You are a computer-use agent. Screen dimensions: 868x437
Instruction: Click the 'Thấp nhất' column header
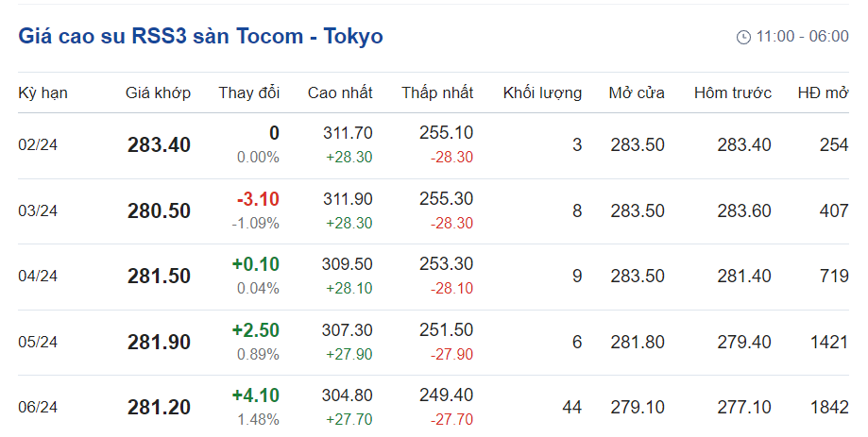tap(437, 92)
